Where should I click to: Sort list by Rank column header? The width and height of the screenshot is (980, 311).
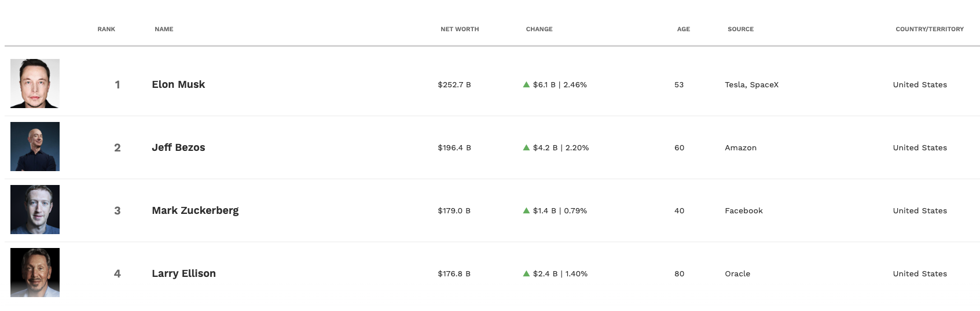point(107,29)
